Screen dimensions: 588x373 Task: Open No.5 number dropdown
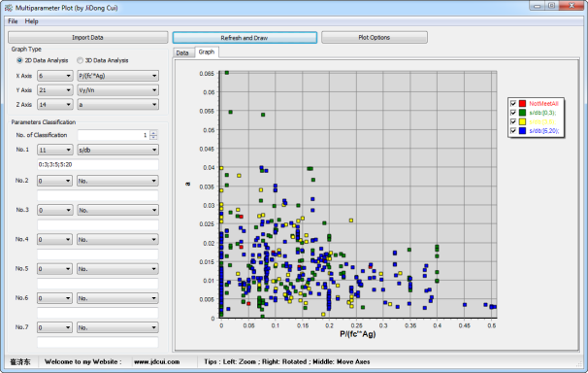click(x=54, y=269)
